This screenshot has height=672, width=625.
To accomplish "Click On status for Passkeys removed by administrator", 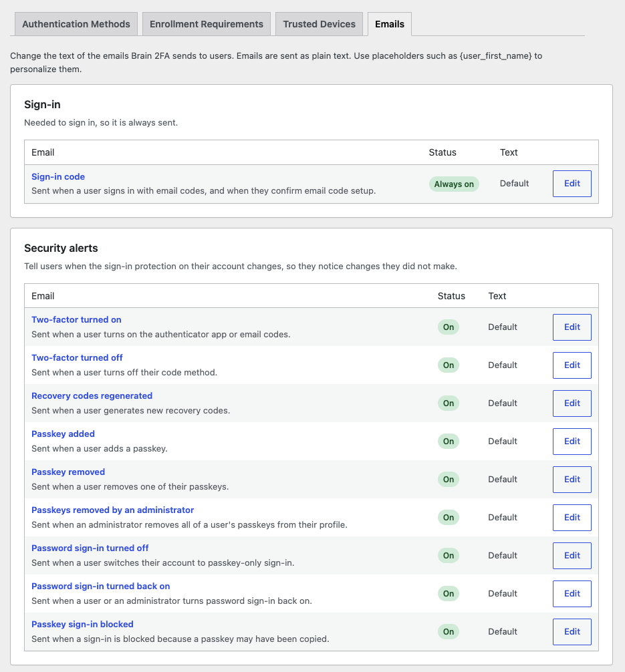I will coord(449,518).
